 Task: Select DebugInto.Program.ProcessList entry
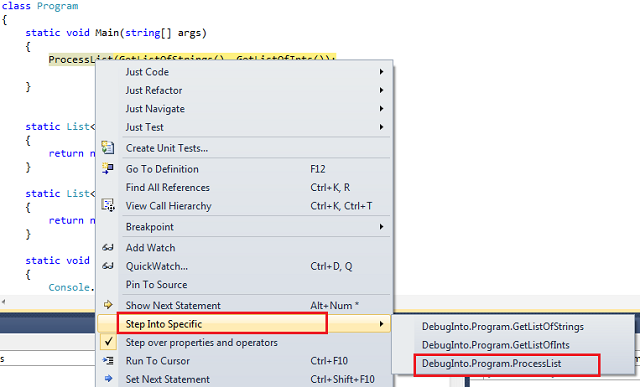tap(491, 363)
